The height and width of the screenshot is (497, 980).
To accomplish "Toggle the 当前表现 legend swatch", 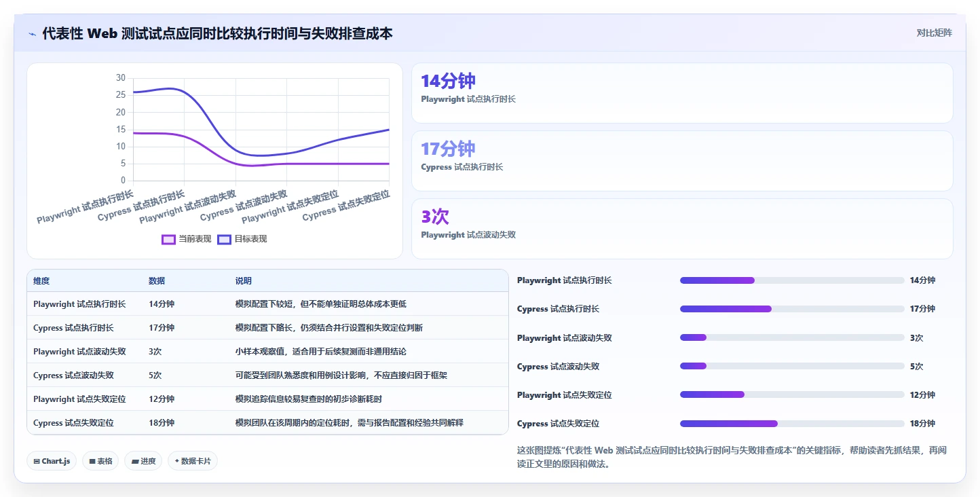I will 168,239.
